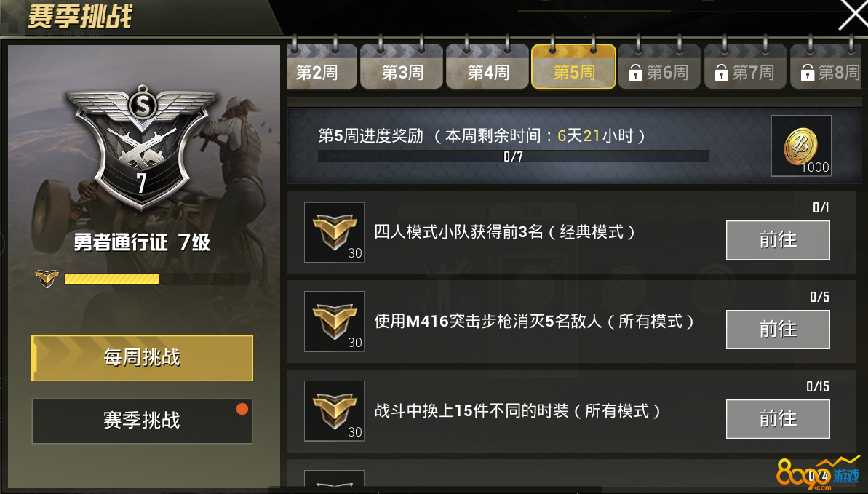Click the lock icon on the 第7周 tab
868x494 pixels.
pos(721,73)
